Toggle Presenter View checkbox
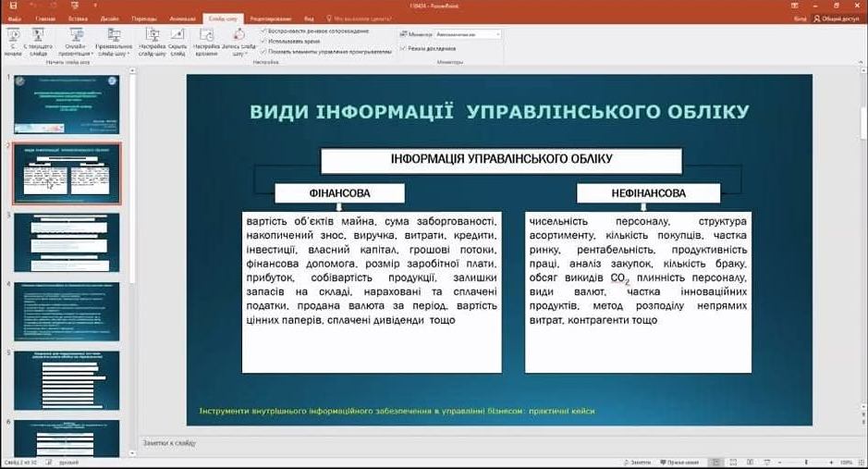The width and height of the screenshot is (868, 469). 403,48
